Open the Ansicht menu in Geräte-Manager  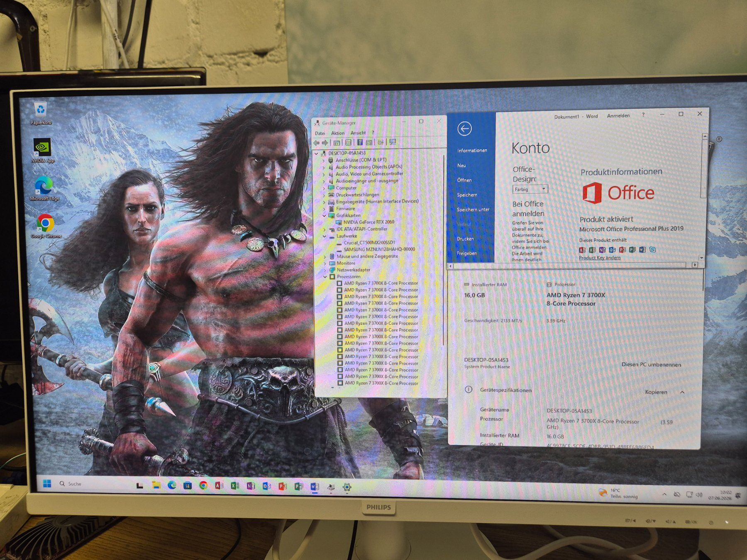(358, 133)
